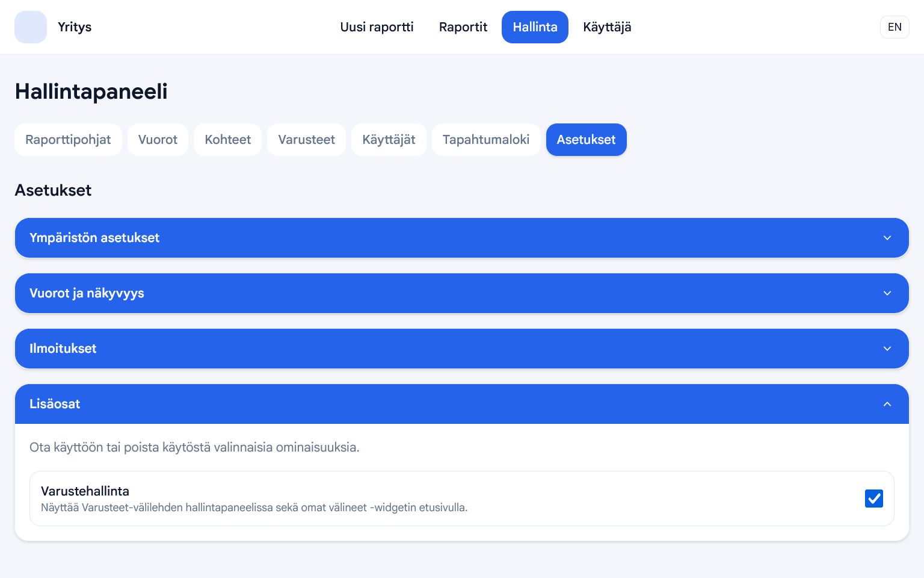Click the text 'Ota käyttöön tai poista käytöstä...'

coord(194,447)
